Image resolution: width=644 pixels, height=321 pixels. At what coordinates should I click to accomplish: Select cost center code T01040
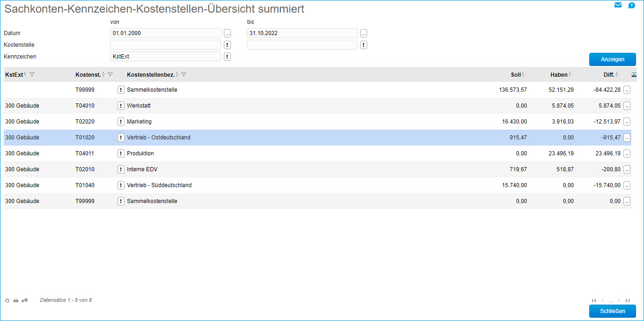(x=85, y=185)
